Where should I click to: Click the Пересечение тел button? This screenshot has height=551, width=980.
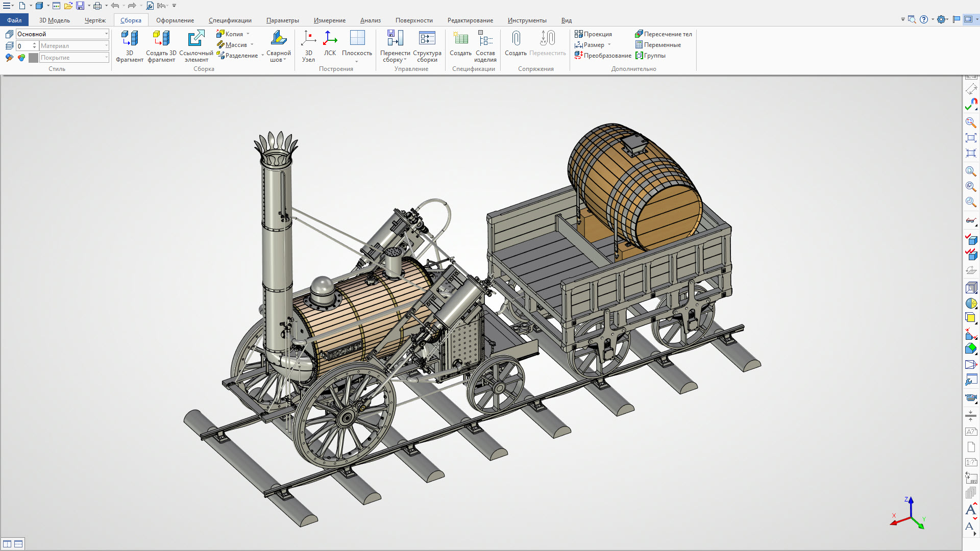coord(664,34)
